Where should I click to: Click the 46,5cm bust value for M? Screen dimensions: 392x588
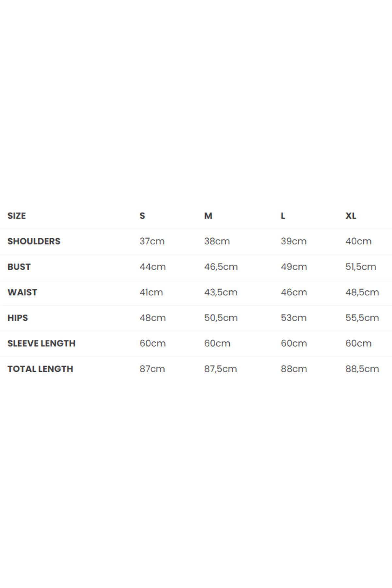(x=221, y=267)
